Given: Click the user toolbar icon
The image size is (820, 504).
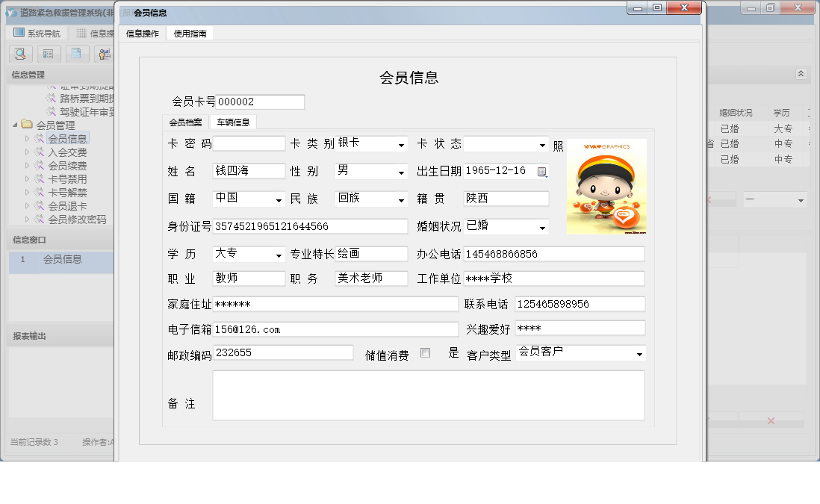Looking at the screenshot, I should [105, 54].
